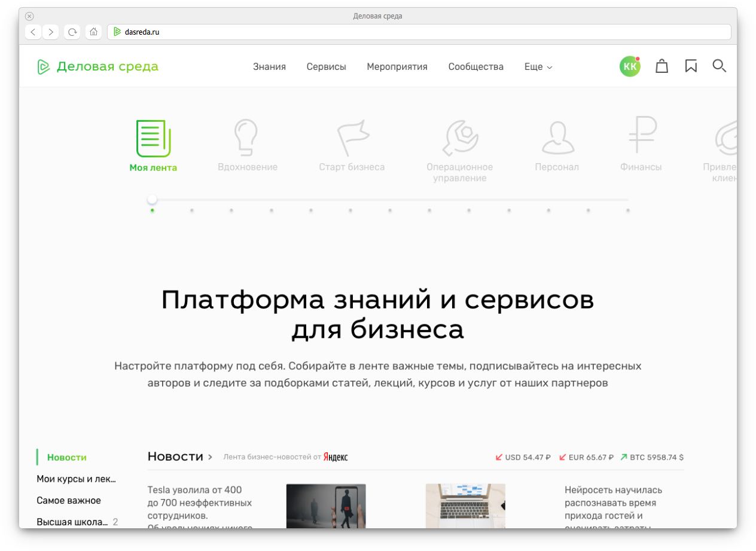Image resolution: width=756 pixels, height=551 pixels.
Task: Select the Вдохновение lightbulb icon
Action: (x=247, y=138)
